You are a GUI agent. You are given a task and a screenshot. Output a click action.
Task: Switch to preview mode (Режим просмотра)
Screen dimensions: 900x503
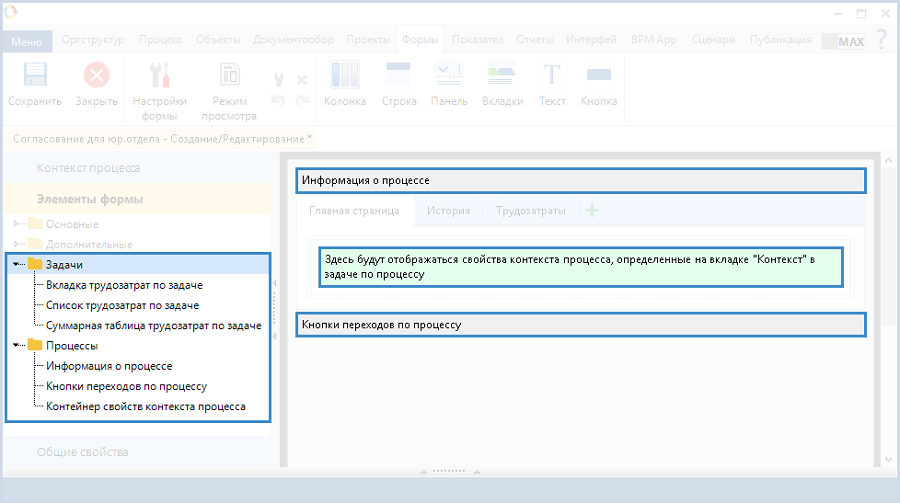click(229, 76)
